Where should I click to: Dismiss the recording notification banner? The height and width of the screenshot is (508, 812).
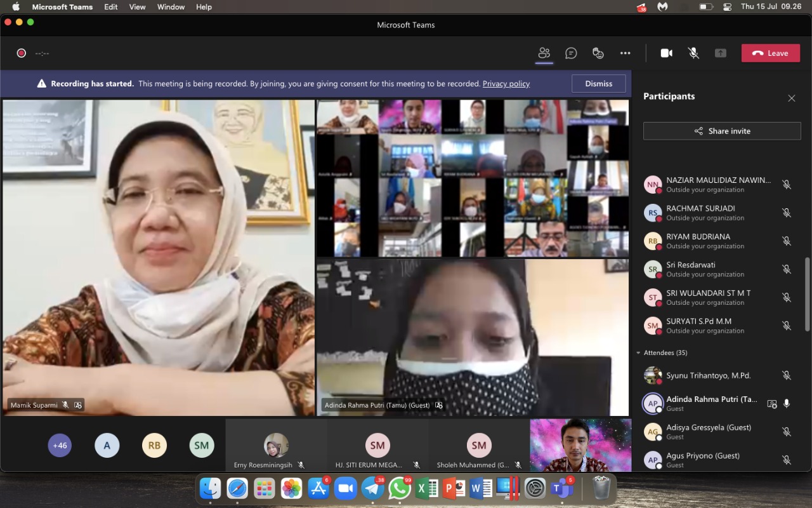tap(598, 83)
